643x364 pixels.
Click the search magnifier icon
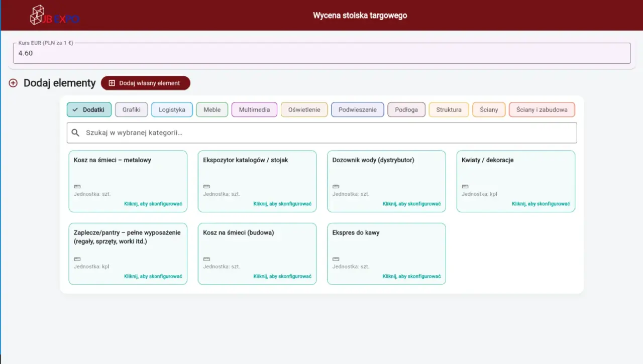tap(75, 133)
